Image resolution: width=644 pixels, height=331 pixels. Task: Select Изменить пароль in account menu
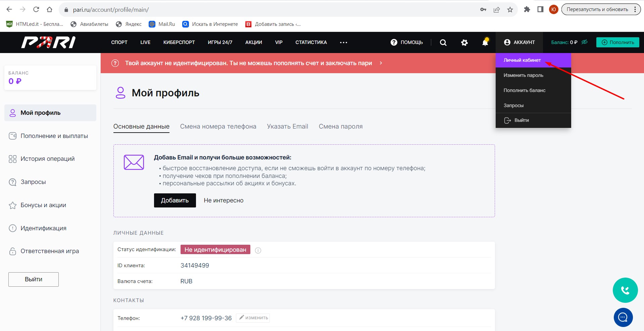point(523,75)
